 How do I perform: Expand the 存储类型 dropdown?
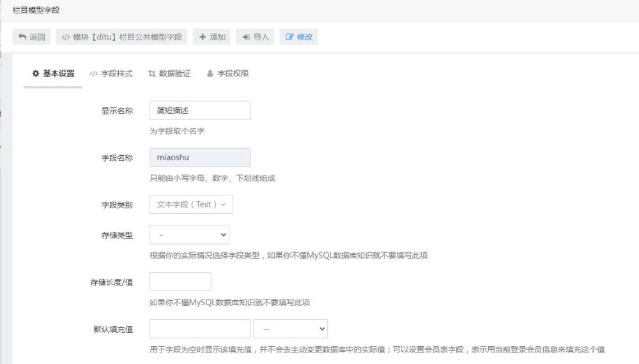189,235
